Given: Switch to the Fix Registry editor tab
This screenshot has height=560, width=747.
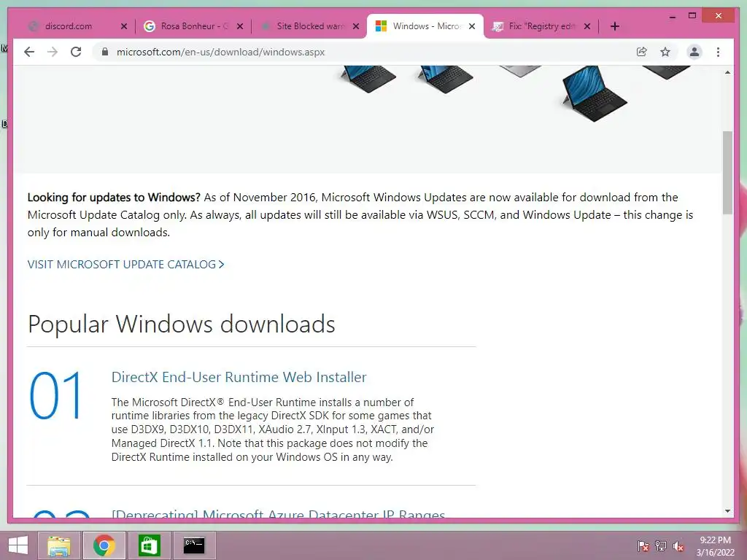Looking at the screenshot, I should coord(541,26).
